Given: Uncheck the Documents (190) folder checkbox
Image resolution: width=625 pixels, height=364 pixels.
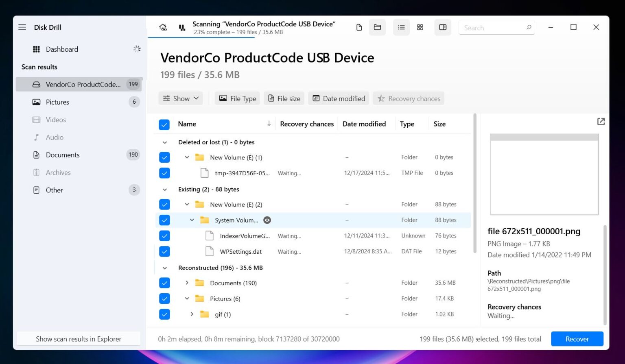Looking at the screenshot, I should pos(164,283).
